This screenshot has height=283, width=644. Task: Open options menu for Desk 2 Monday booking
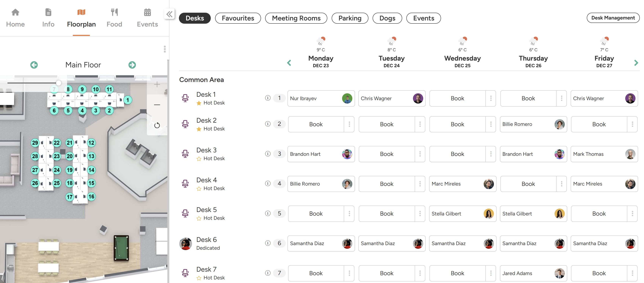pyautogui.click(x=349, y=124)
